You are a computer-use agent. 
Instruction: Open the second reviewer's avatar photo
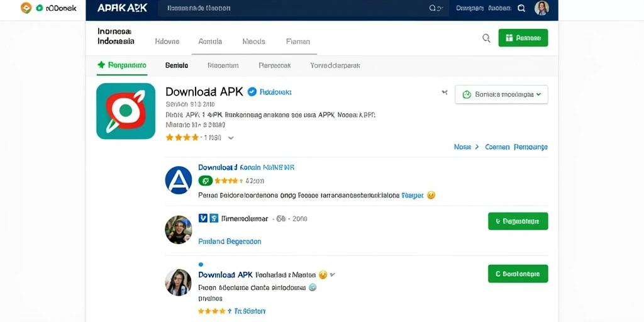(x=178, y=282)
